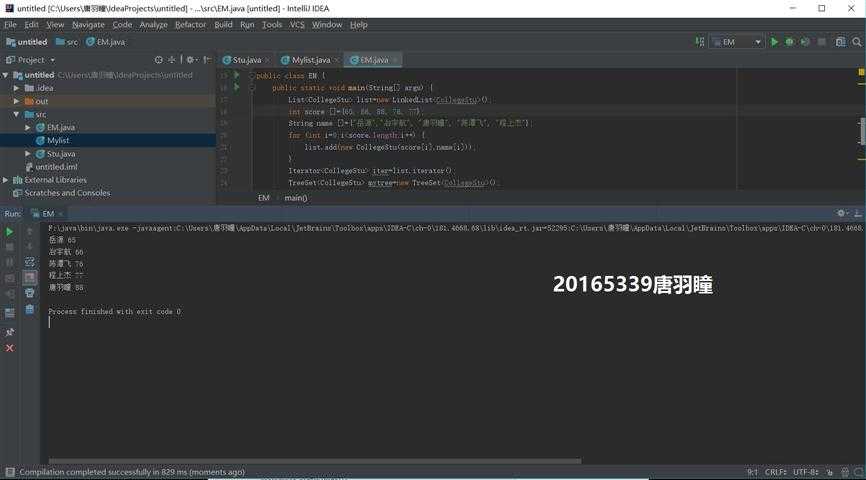The height and width of the screenshot is (480, 866).
Task: Expand the Stu.java node in the tree
Action: click(x=28, y=154)
